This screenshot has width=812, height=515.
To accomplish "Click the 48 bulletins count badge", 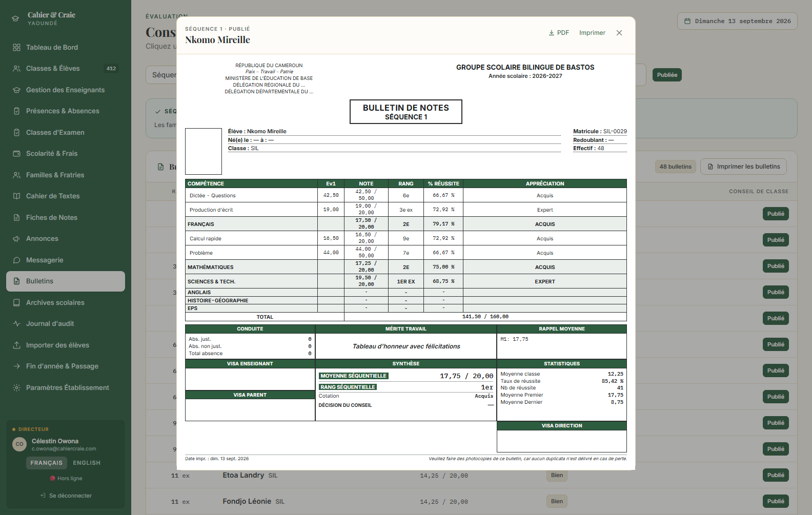I will coord(675,167).
